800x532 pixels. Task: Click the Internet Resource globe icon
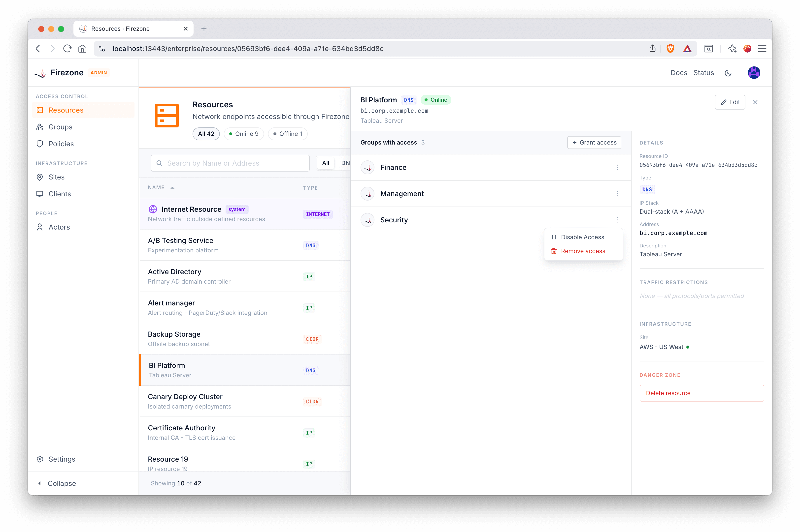[153, 209]
